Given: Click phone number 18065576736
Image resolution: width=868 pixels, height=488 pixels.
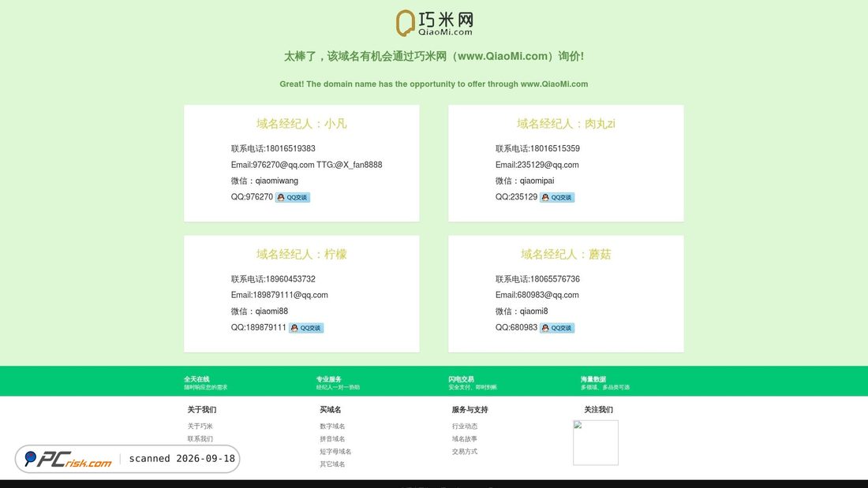Looking at the screenshot, I should (555, 279).
